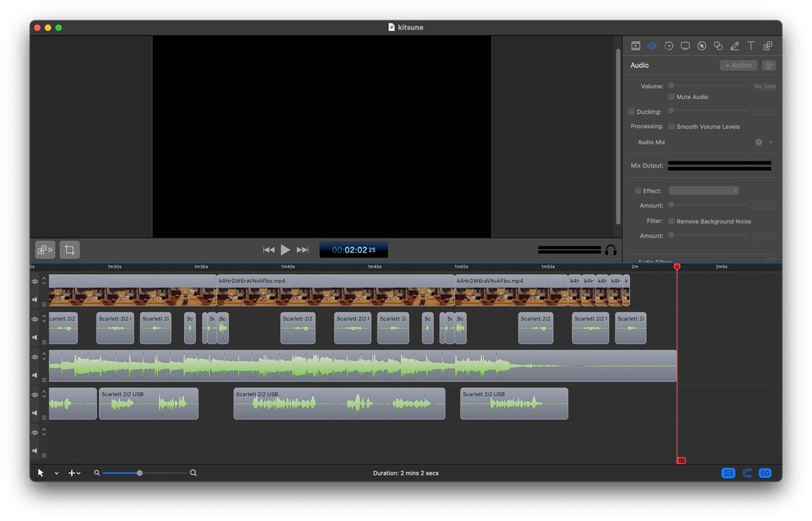Toggle the crop canvas button
Screen dimensions: 812x521
point(70,250)
